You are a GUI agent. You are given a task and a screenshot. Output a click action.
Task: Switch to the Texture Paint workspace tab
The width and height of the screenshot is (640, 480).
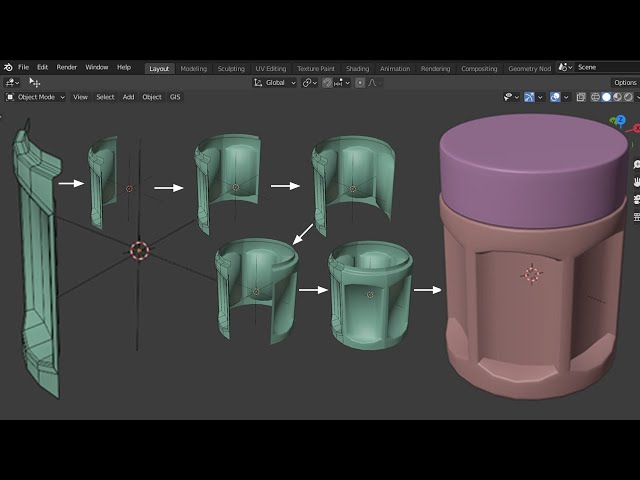(x=316, y=69)
